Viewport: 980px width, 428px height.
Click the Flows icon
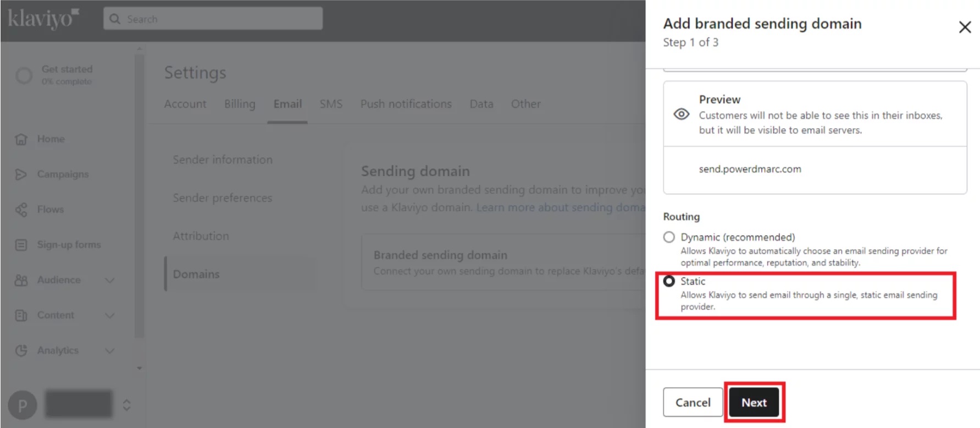coord(21,210)
